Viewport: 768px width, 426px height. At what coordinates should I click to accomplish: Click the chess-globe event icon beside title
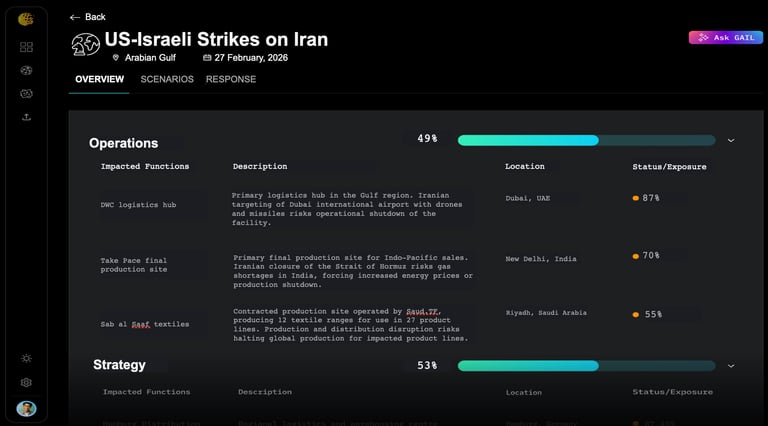pyautogui.click(x=86, y=42)
